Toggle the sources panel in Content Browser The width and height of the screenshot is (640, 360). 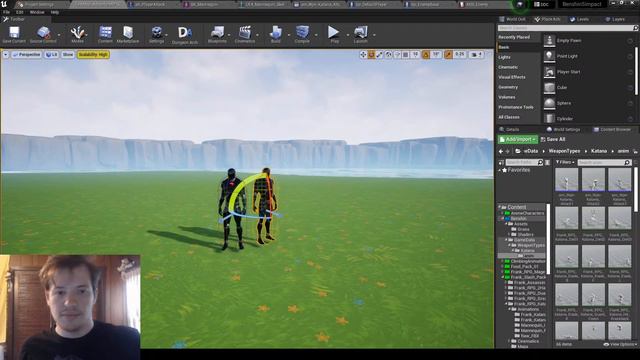tap(501, 162)
